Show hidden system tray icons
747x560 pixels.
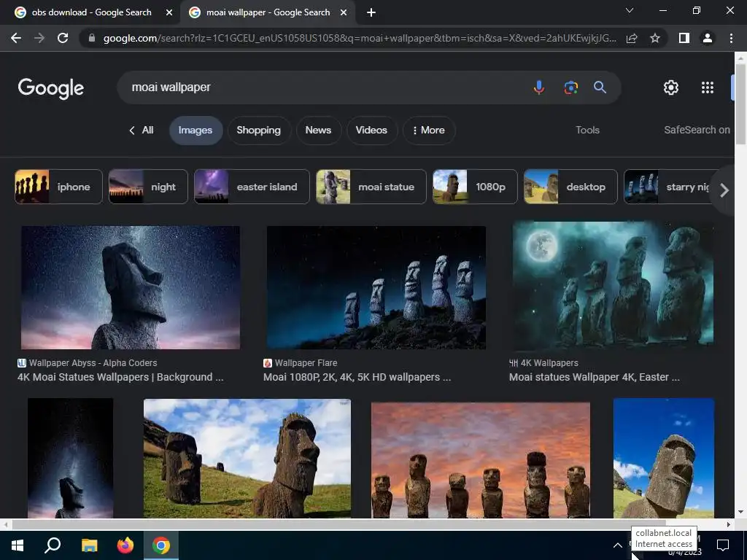pos(617,545)
